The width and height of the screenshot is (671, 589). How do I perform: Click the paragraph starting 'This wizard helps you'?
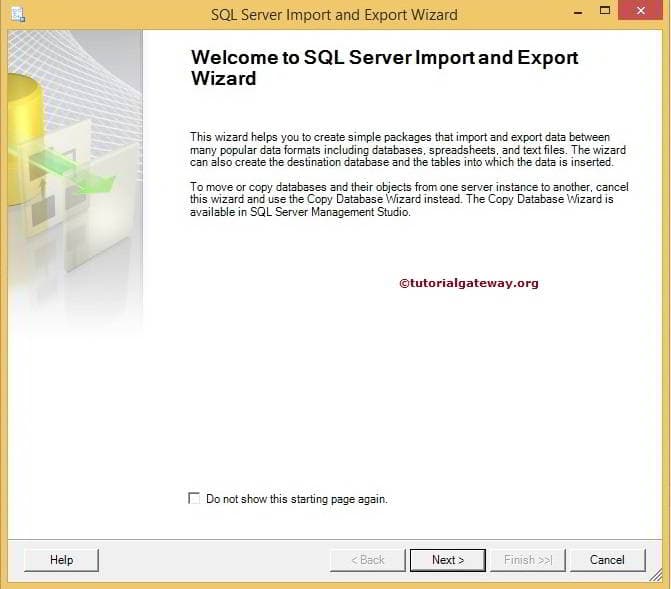click(408, 150)
